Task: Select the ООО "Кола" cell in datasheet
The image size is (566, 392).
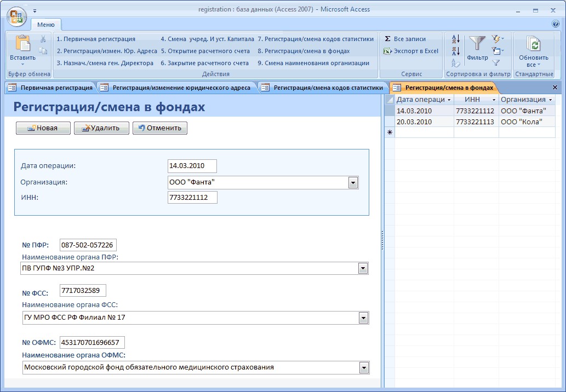Action: coord(527,122)
